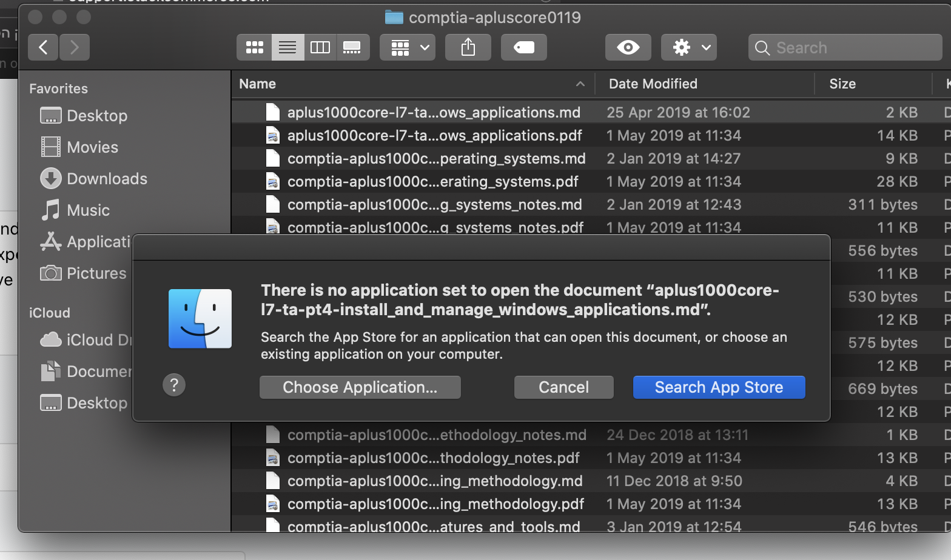Click the PDF icon of ing_methodology.pdf
This screenshot has height=560, width=951.
coord(273,504)
